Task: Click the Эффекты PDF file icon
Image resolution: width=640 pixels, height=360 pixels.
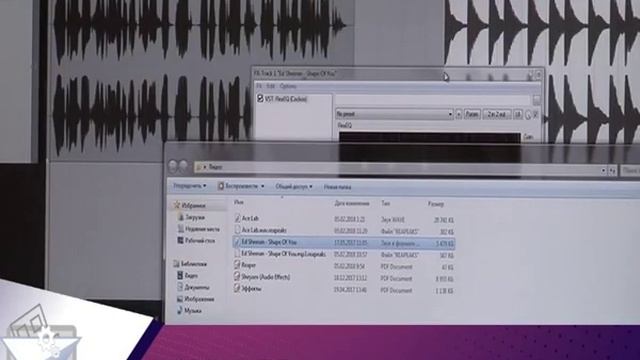Action: pos(237,288)
